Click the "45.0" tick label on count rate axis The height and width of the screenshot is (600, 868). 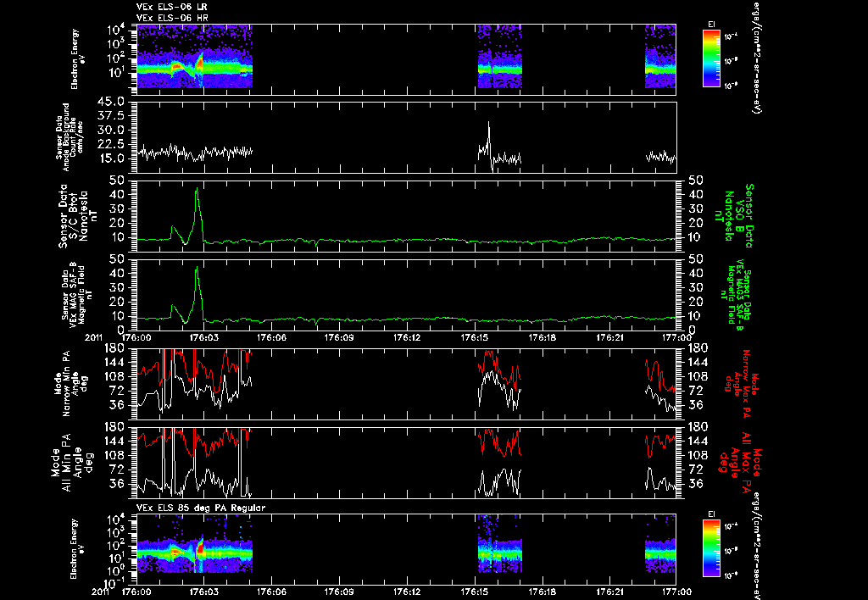[x=113, y=102]
